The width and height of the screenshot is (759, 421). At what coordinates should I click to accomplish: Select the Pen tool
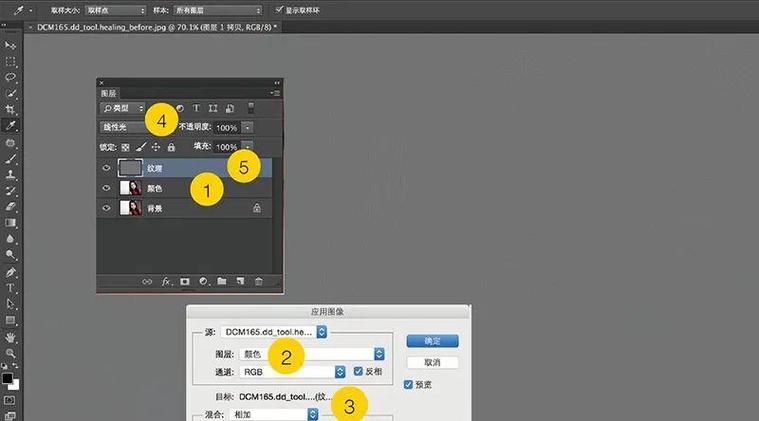point(10,272)
